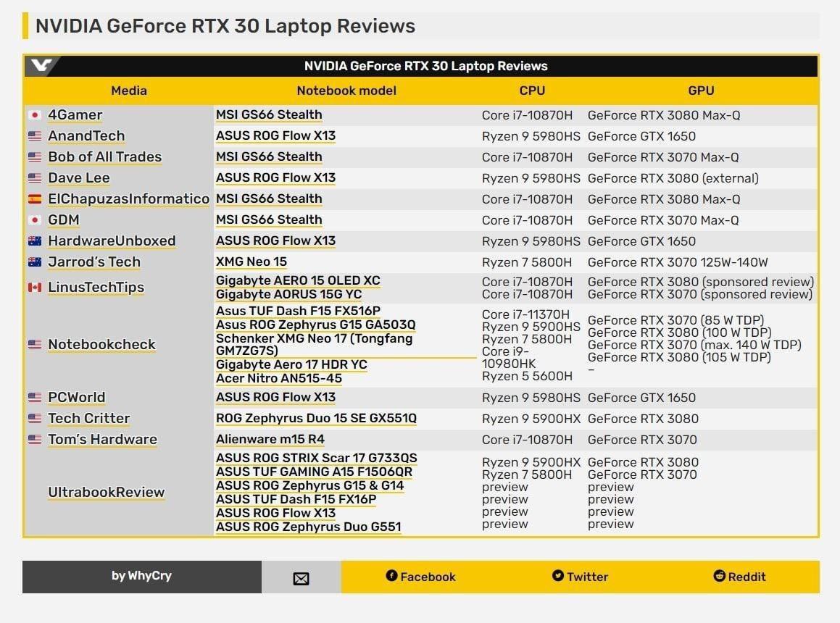Click the 'GPU' column header
This screenshot has width=840, height=623.
[x=701, y=91]
